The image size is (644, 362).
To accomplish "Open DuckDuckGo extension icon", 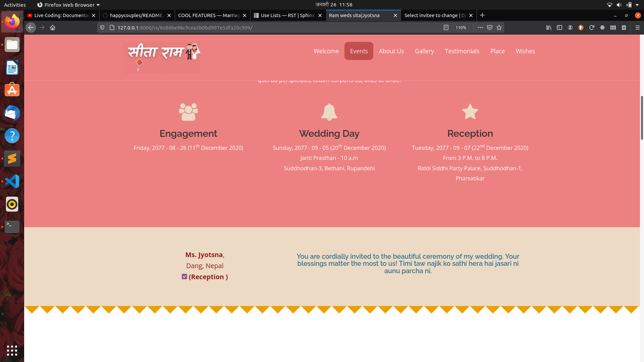I will (581, 28).
